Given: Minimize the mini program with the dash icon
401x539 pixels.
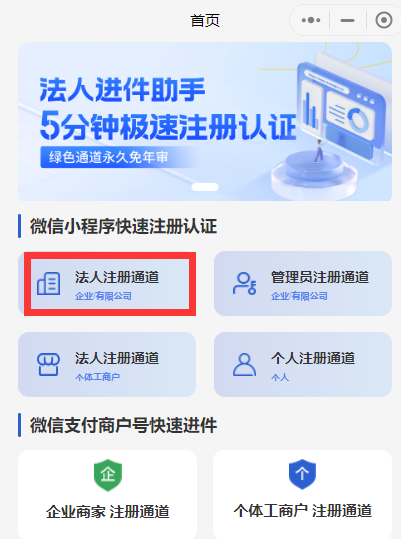Looking at the screenshot, I should (x=347, y=20).
